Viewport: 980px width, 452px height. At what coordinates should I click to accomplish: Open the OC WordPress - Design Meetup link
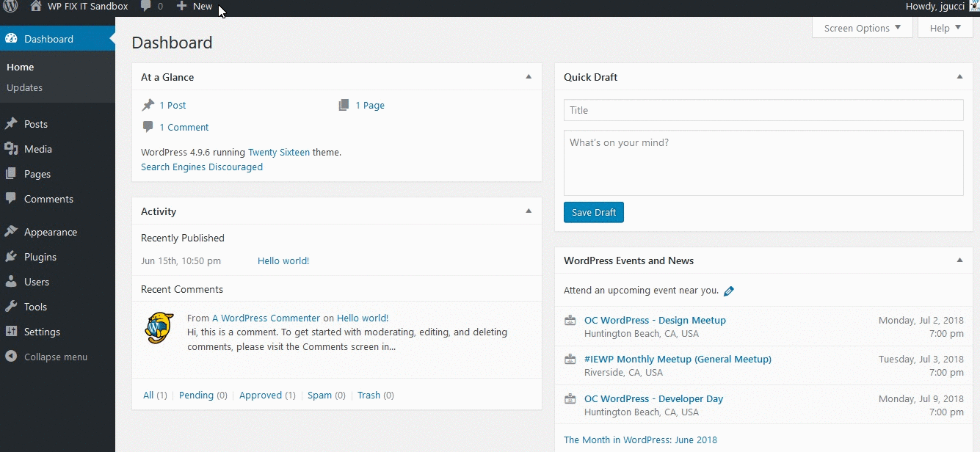[x=655, y=320]
